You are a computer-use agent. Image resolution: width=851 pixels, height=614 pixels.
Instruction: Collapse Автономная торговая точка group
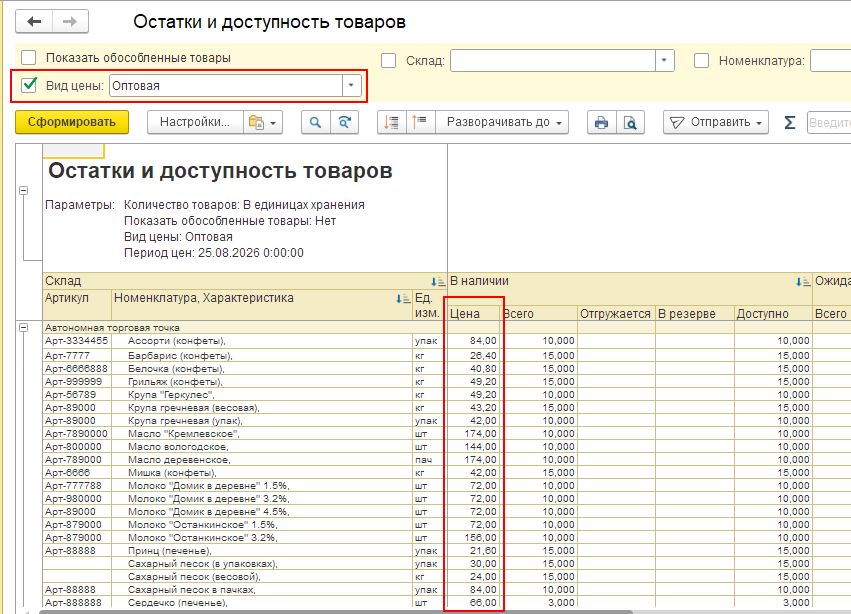[23, 328]
